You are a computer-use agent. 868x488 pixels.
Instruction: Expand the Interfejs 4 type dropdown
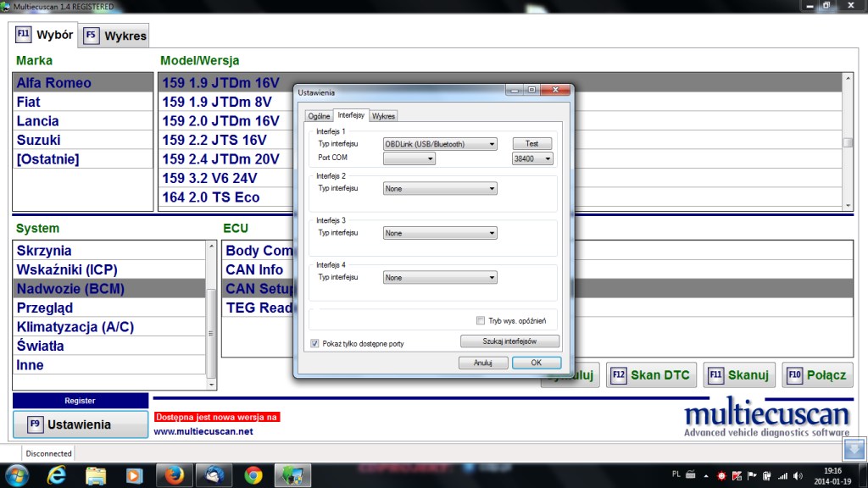click(x=440, y=277)
